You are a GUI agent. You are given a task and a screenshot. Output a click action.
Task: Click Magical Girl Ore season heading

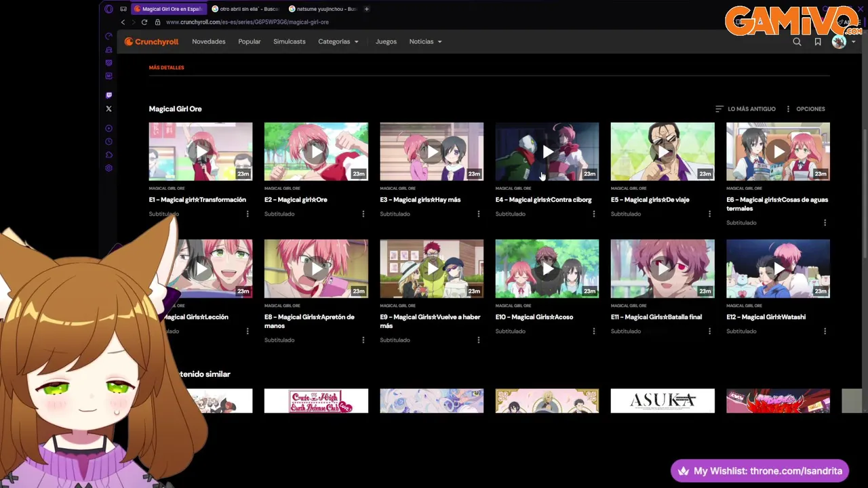click(175, 109)
